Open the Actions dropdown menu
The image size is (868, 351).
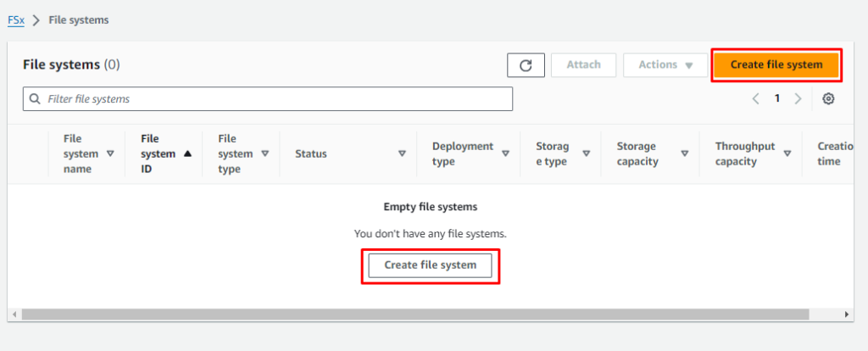tap(665, 65)
